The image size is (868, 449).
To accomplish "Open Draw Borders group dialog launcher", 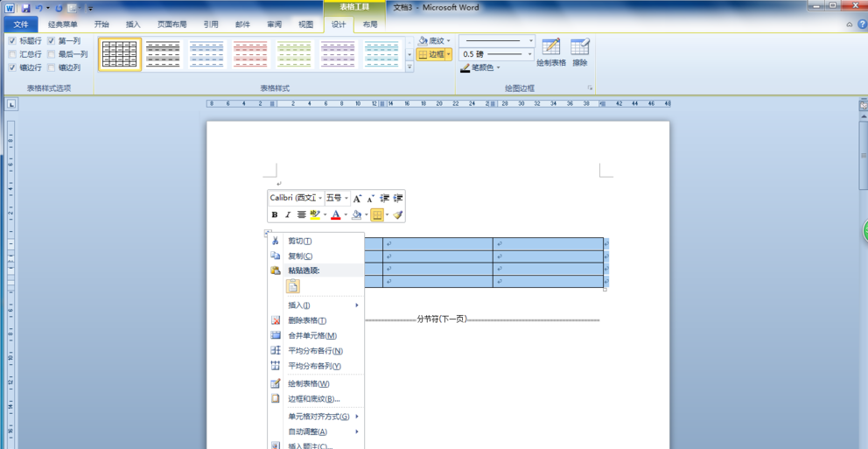I will pos(590,88).
